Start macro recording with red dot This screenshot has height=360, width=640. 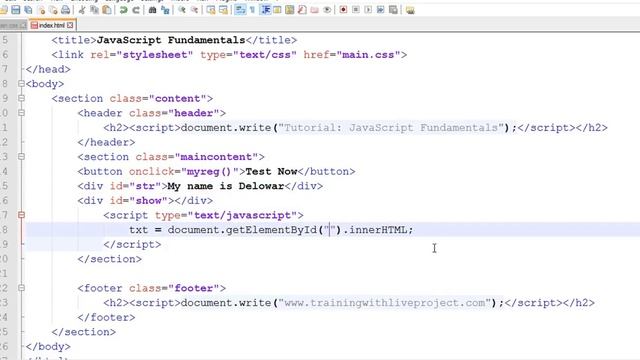(343, 10)
